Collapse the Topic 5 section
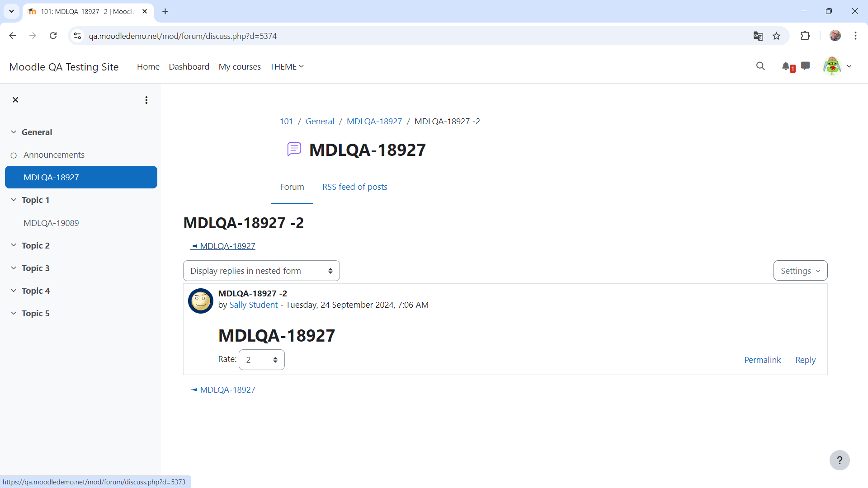Image resolution: width=868 pixels, height=488 pixels. 14,313
